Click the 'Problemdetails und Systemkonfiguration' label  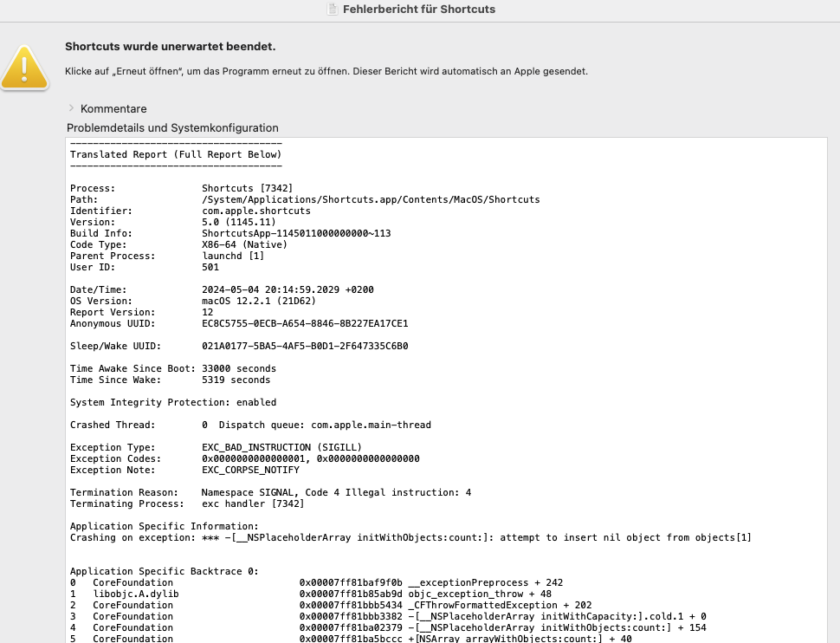coord(172,127)
